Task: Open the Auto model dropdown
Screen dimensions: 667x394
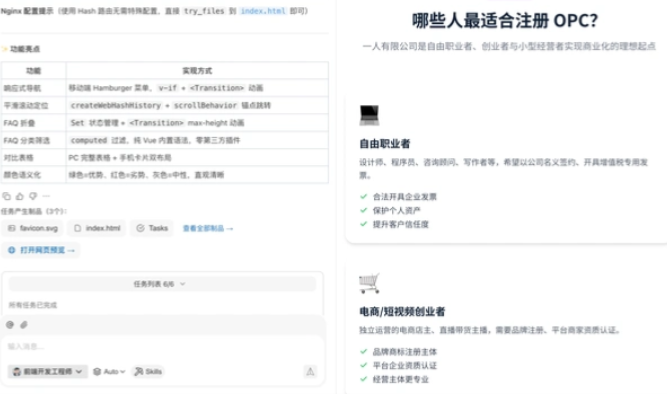Action: (109, 371)
